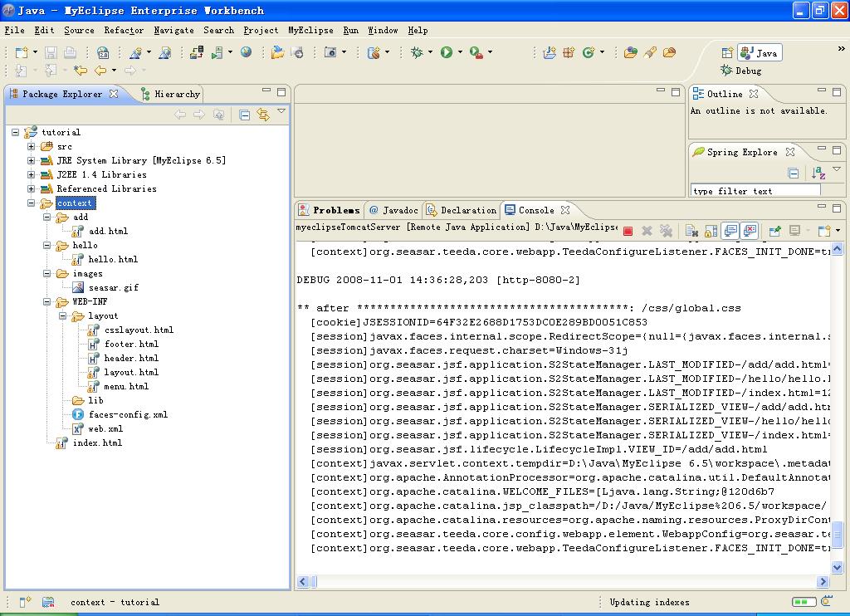Switch to the Java perspective
The image size is (850, 616).
click(760, 52)
